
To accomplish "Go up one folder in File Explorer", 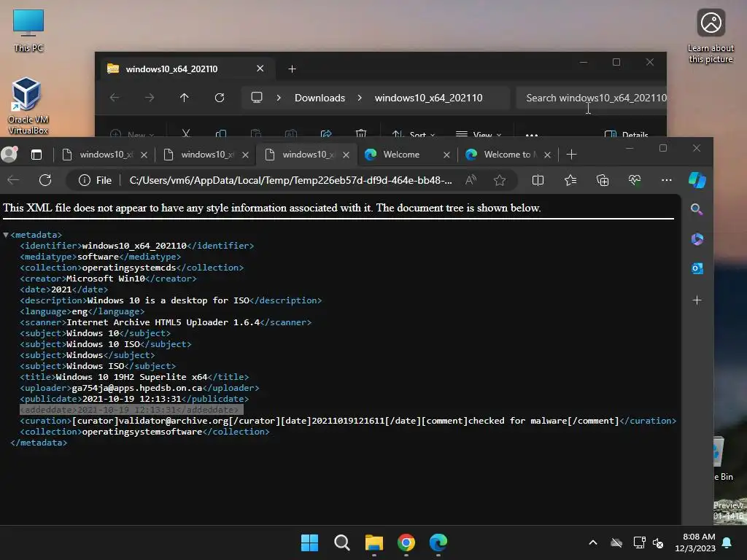I will (x=185, y=98).
